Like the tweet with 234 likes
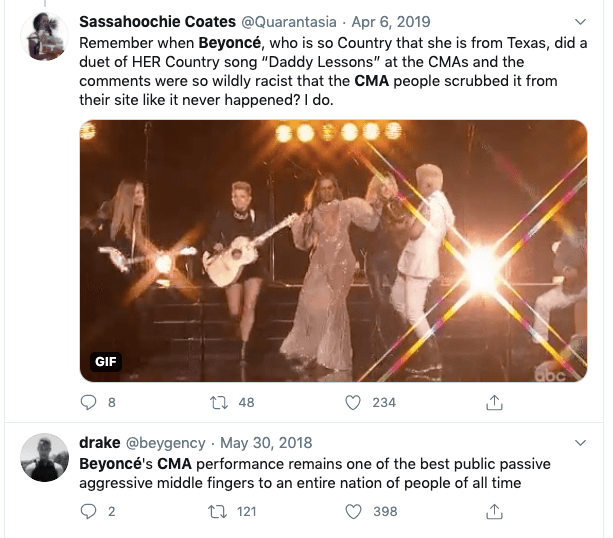This screenshot has height=538, width=613. click(352, 402)
